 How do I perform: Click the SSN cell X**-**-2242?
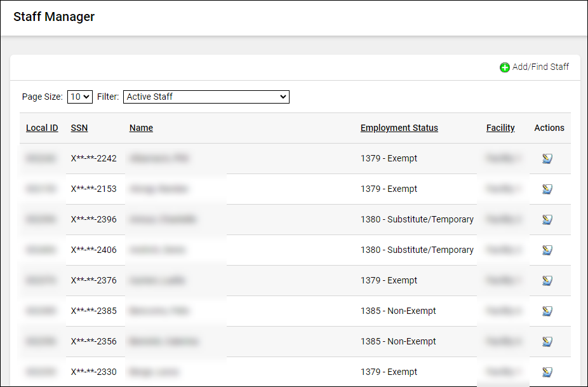coord(94,158)
